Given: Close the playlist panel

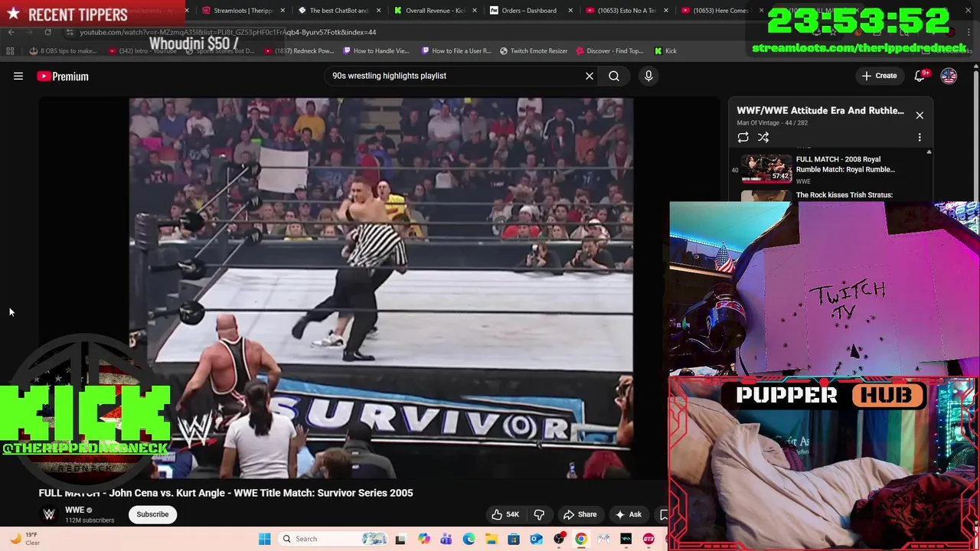Looking at the screenshot, I should pos(920,115).
